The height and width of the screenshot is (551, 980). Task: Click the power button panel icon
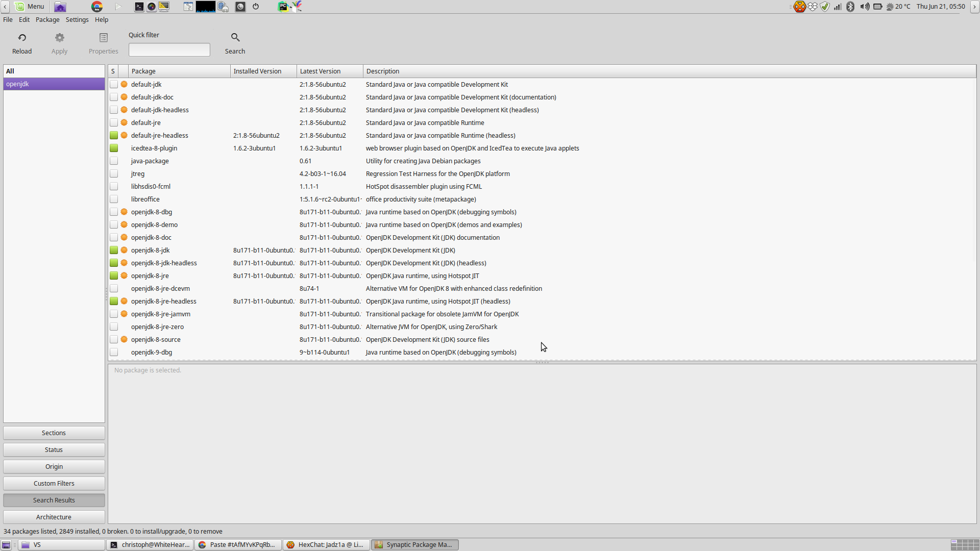256,7
